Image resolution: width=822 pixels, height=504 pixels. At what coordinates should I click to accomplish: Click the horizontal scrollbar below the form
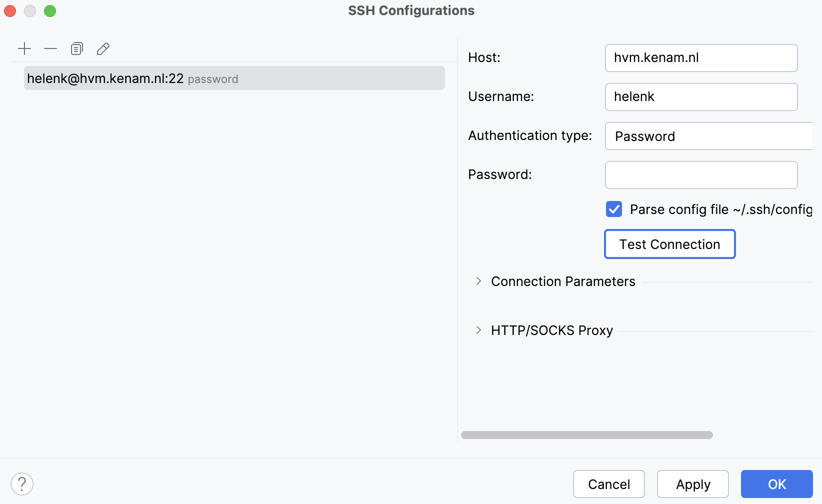[587, 434]
